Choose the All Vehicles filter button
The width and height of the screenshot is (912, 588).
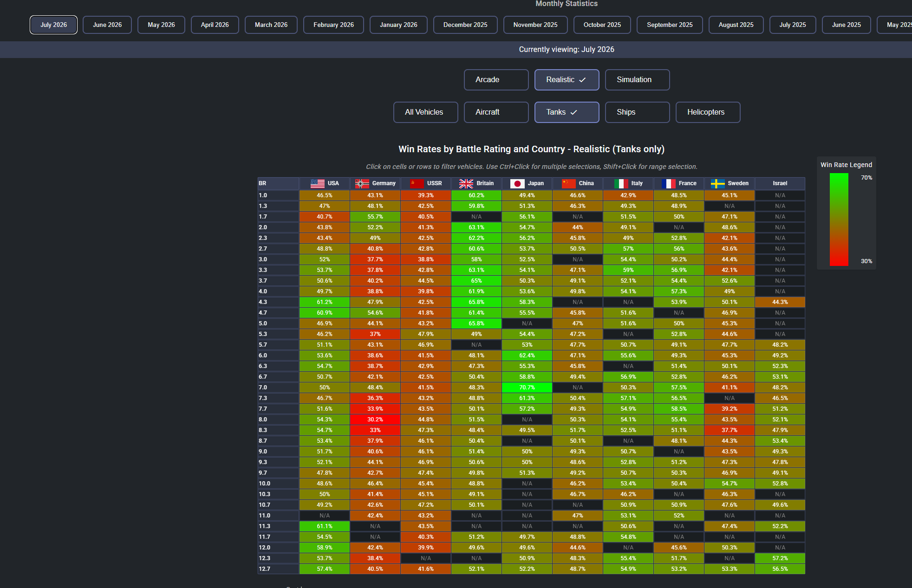pyautogui.click(x=425, y=112)
